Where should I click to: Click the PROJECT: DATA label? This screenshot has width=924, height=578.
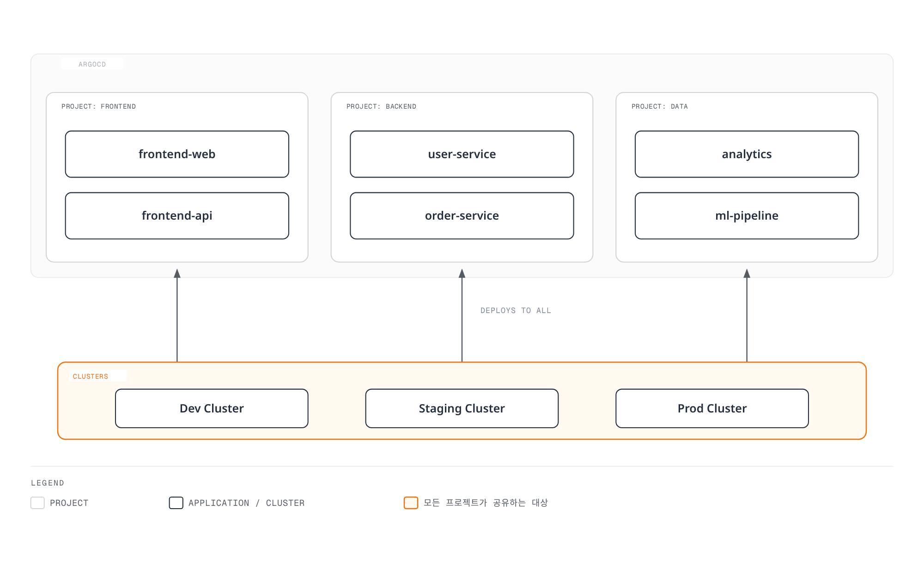[659, 106]
